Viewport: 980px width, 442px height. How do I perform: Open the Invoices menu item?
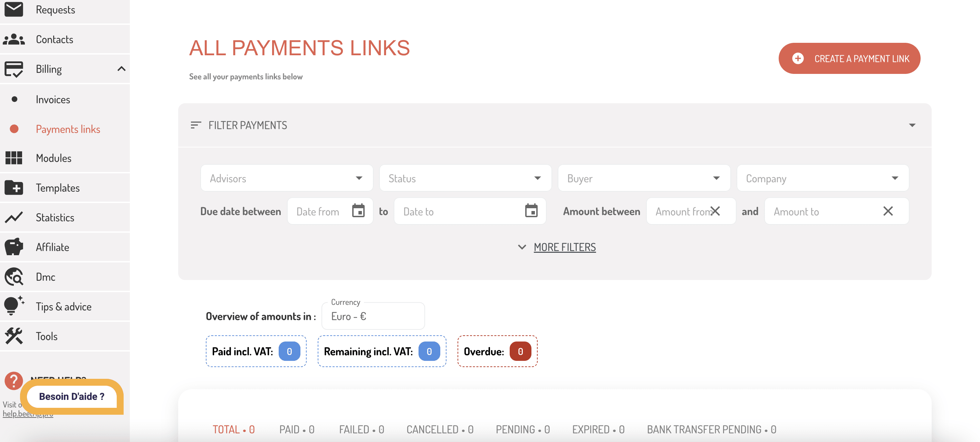(x=53, y=99)
